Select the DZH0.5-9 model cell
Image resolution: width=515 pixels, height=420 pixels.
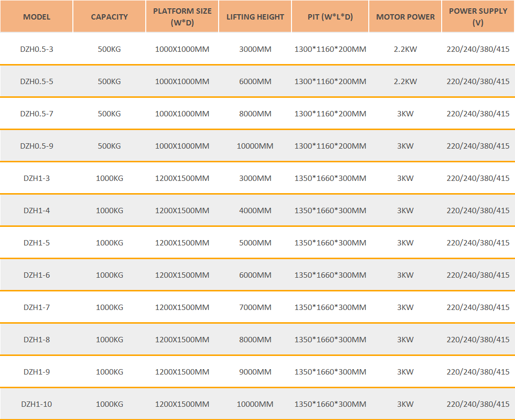click(x=37, y=146)
